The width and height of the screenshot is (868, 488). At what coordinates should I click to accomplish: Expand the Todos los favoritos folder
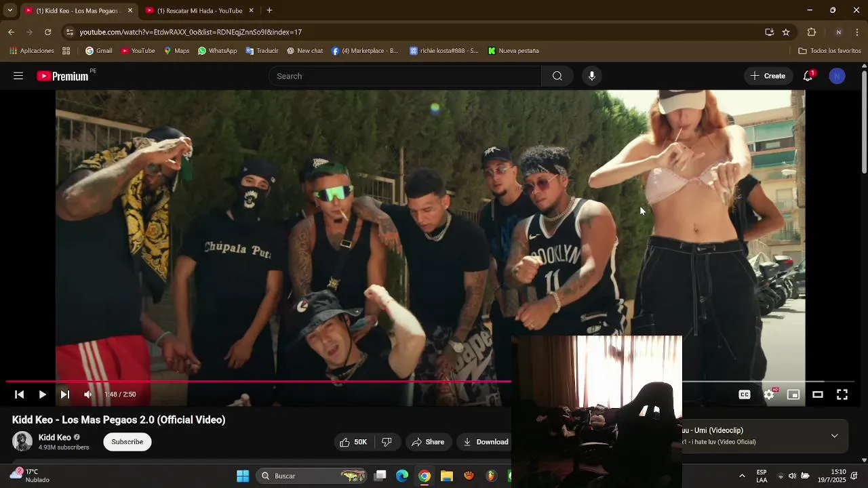[829, 51]
